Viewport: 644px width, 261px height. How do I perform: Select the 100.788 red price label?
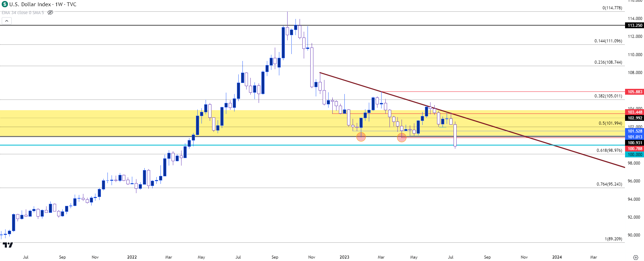pyautogui.click(x=634, y=149)
